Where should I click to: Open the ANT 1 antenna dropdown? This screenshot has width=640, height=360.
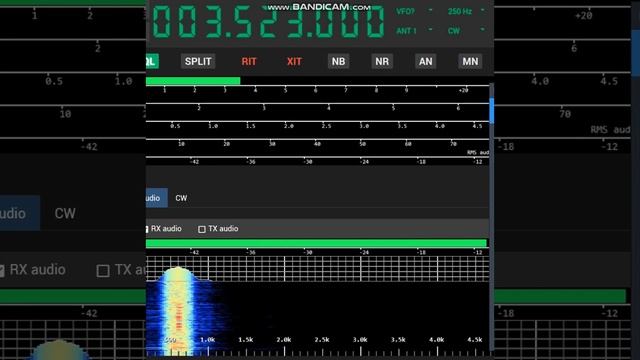[x=414, y=31]
